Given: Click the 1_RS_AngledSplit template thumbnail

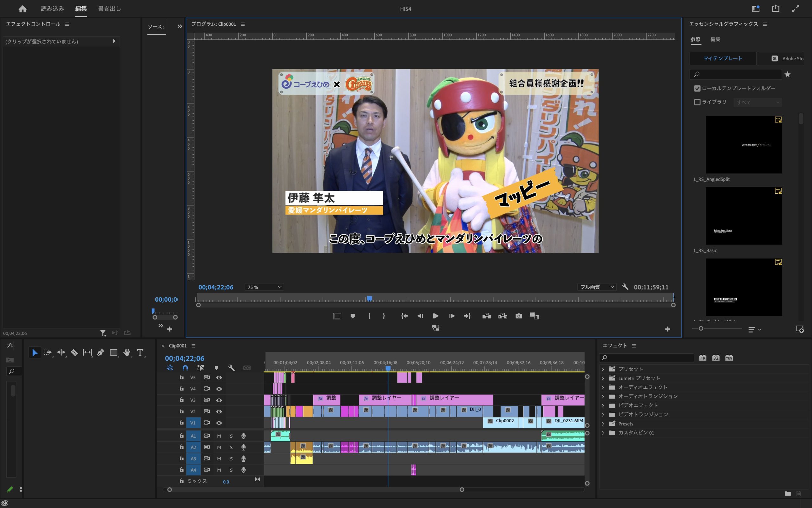Looking at the screenshot, I should pos(743,145).
